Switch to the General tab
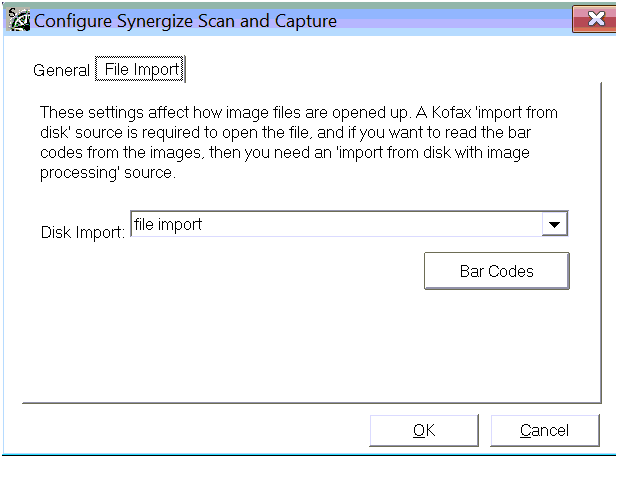The height and width of the screenshot is (481, 618). coord(61,71)
